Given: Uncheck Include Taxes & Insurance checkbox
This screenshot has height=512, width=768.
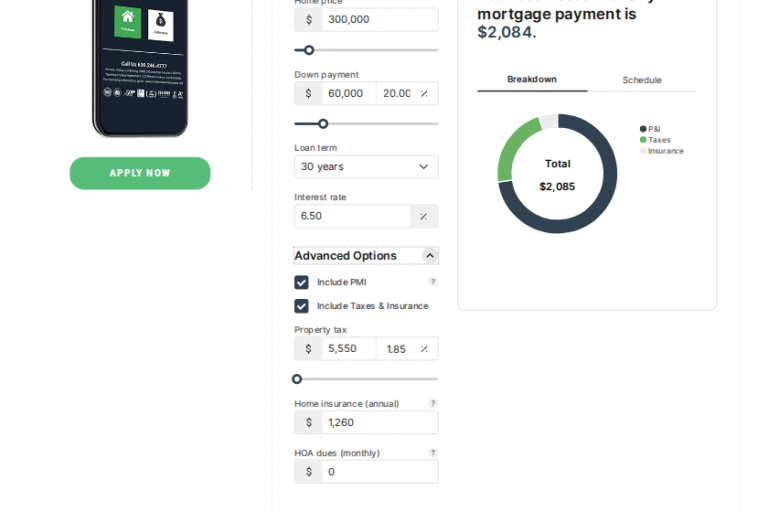Looking at the screenshot, I should point(301,306).
